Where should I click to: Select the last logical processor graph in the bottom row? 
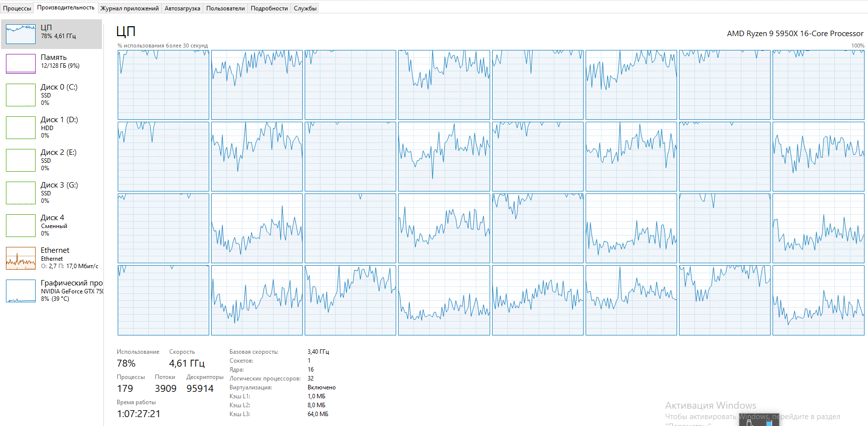[x=819, y=300]
